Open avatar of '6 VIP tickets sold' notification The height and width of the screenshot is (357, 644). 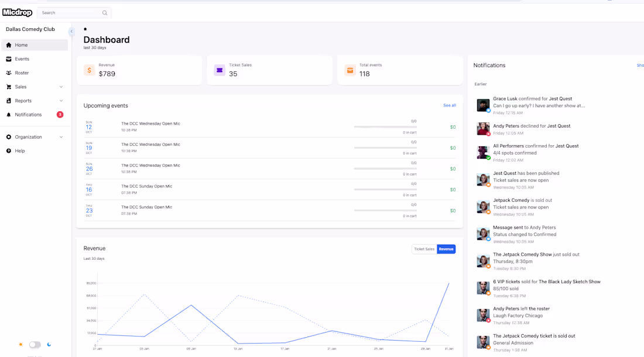483,288
